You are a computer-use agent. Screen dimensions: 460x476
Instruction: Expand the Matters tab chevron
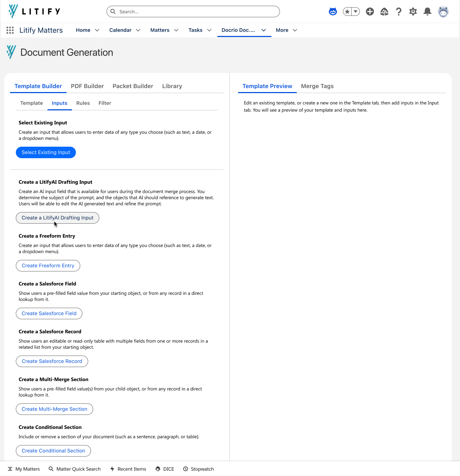coord(176,30)
